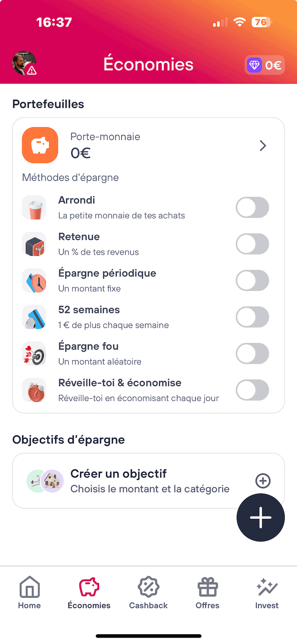Image resolution: width=297 pixels, height=644 pixels.
Task: Open Porte-monnaie details via chevron
Action: (x=263, y=146)
